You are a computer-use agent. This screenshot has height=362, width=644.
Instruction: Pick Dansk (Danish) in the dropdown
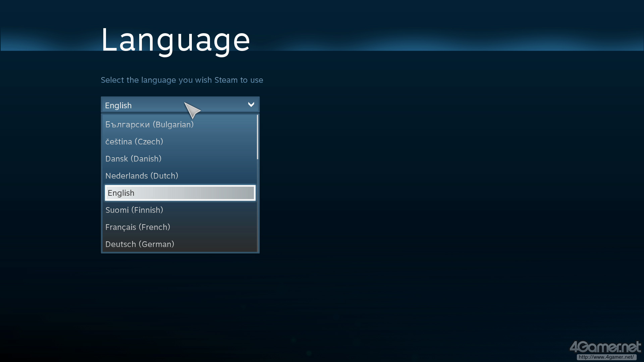[133, 159]
